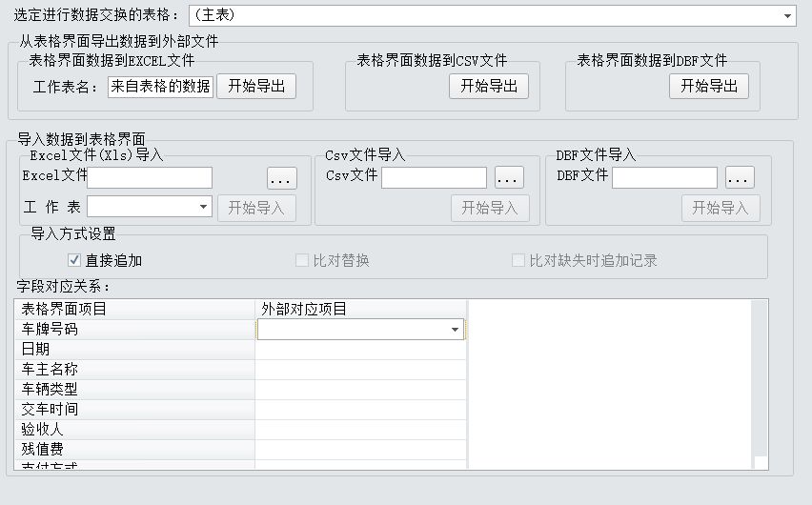Toggle the 比对替换 checkbox

[301, 260]
